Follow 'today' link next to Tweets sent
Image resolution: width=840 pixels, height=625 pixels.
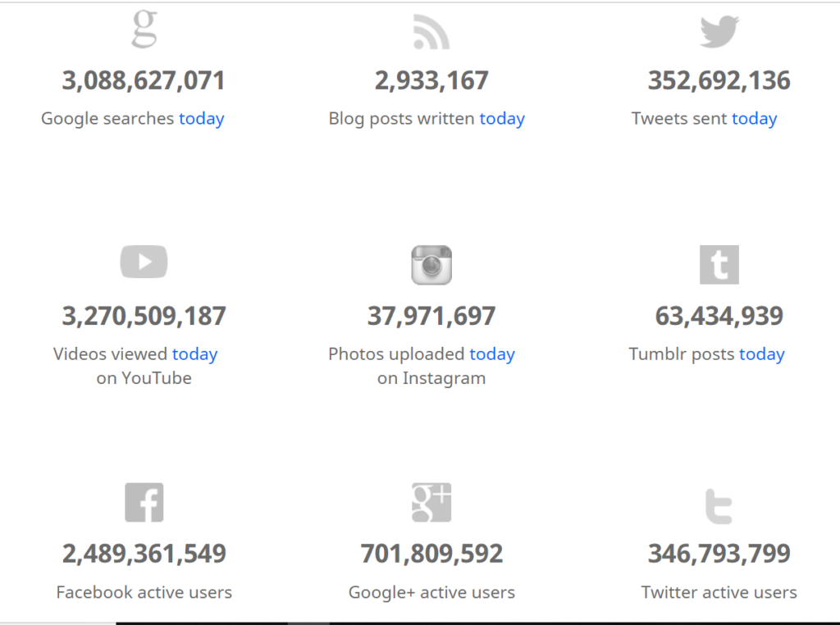(755, 118)
